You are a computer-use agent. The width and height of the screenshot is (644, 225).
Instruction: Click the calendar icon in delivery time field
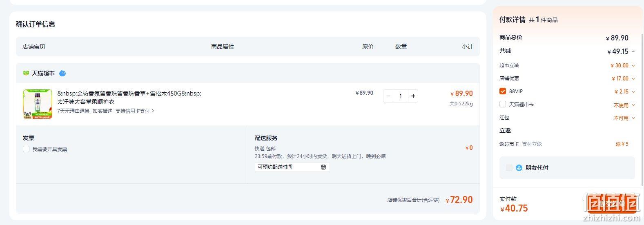323,167
